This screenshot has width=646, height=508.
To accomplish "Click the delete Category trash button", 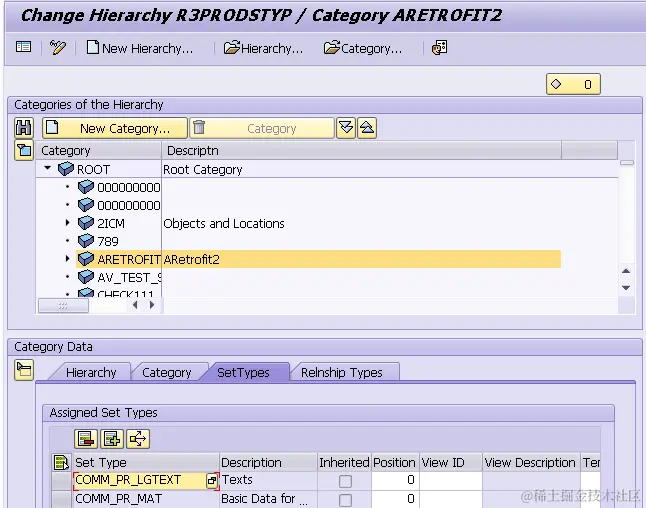I will pyautogui.click(x=262, y=128).
